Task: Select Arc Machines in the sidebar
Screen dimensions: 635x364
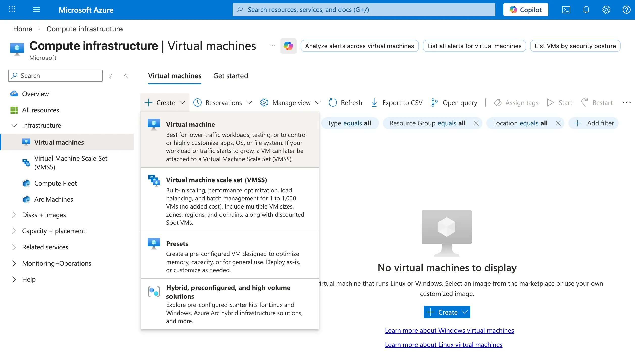Action: [x=54, y=199]
